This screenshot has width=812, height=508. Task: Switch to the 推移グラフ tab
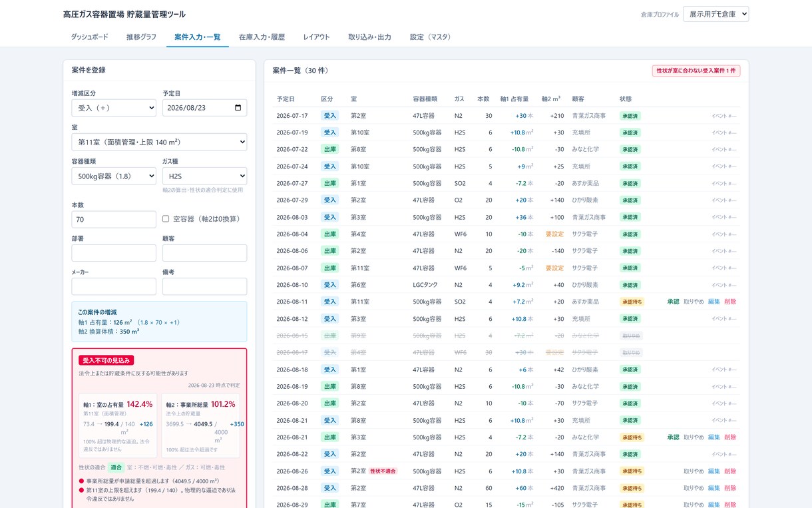tap(141, 37)
